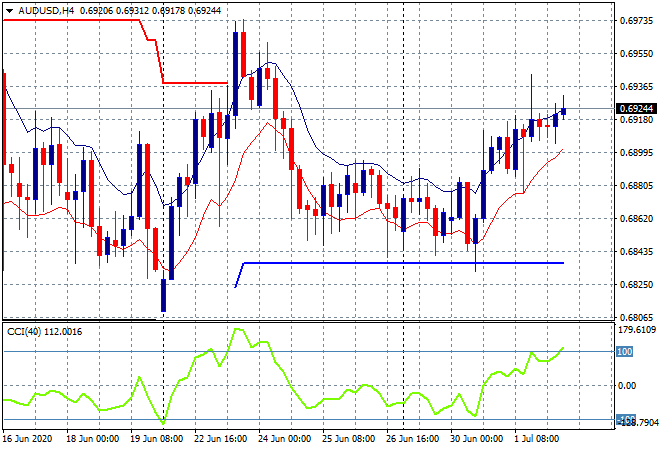The height and width of the screenshot is (450, 660).
Task: Select the 0.68805 price scale value
Action: [636, 185]
